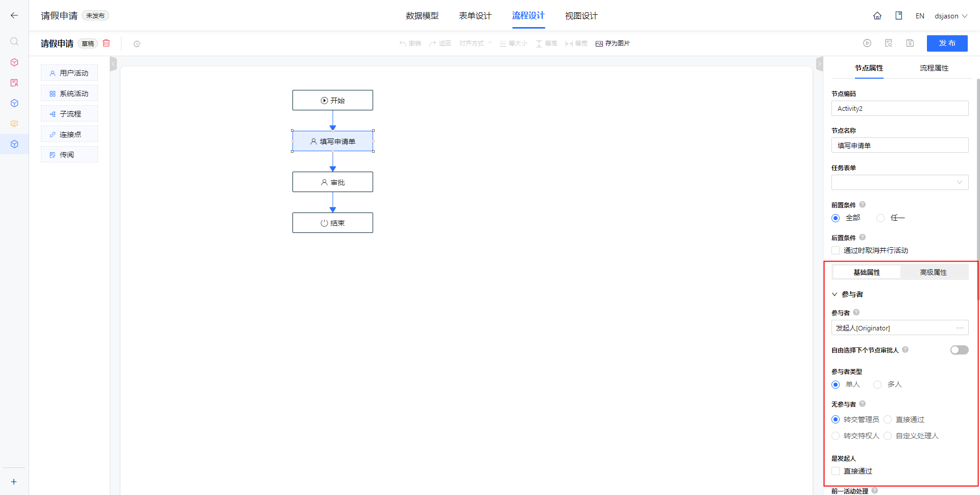980x495 pixels.
Task: Open the 对齐方式 alignment dropdown
Action: click(x=475, y=43)
